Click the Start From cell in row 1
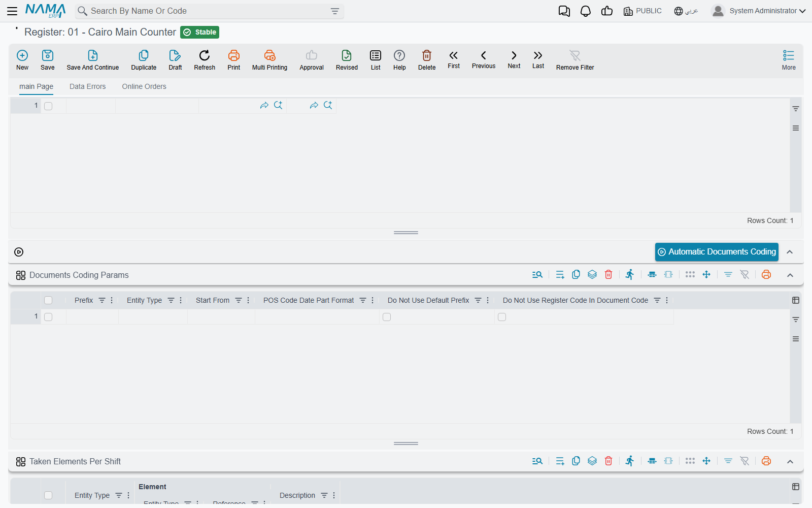The image size is (812, 508). [x=221, y=317]
